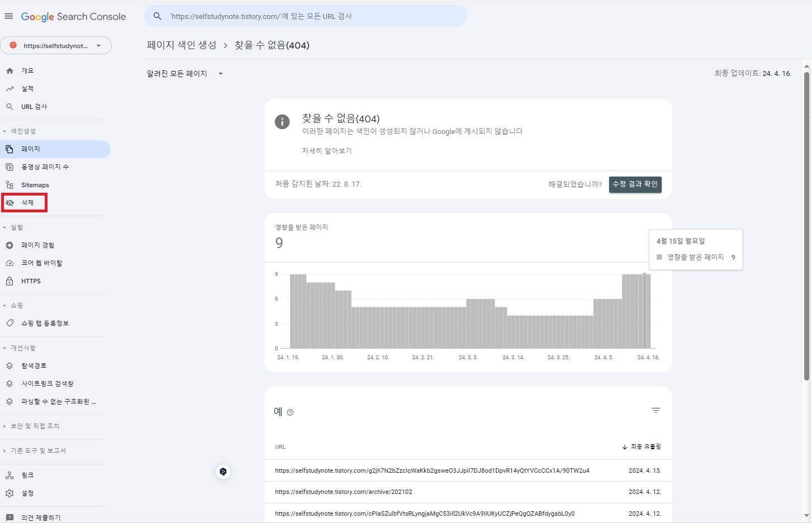
Task: Select the Sitemaps sidebar icon
Action: click(11, 184)
